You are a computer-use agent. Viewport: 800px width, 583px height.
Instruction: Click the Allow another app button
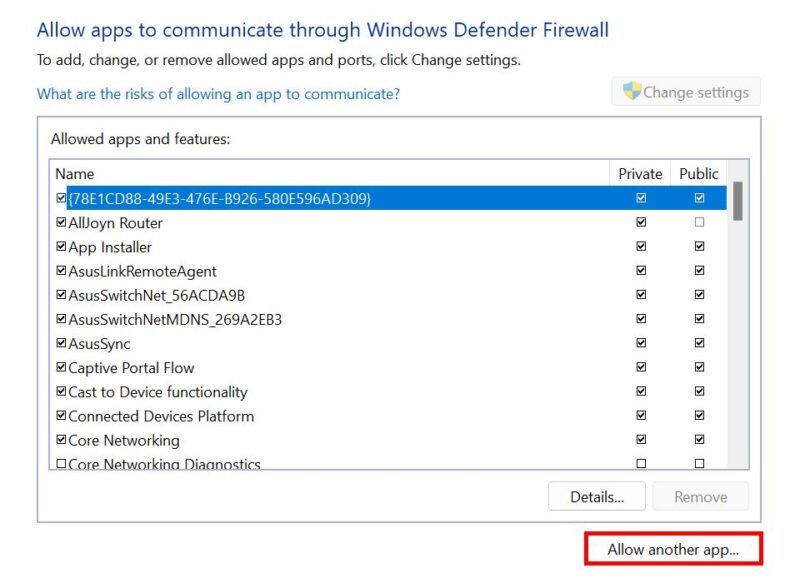click(x=671, y=549)
